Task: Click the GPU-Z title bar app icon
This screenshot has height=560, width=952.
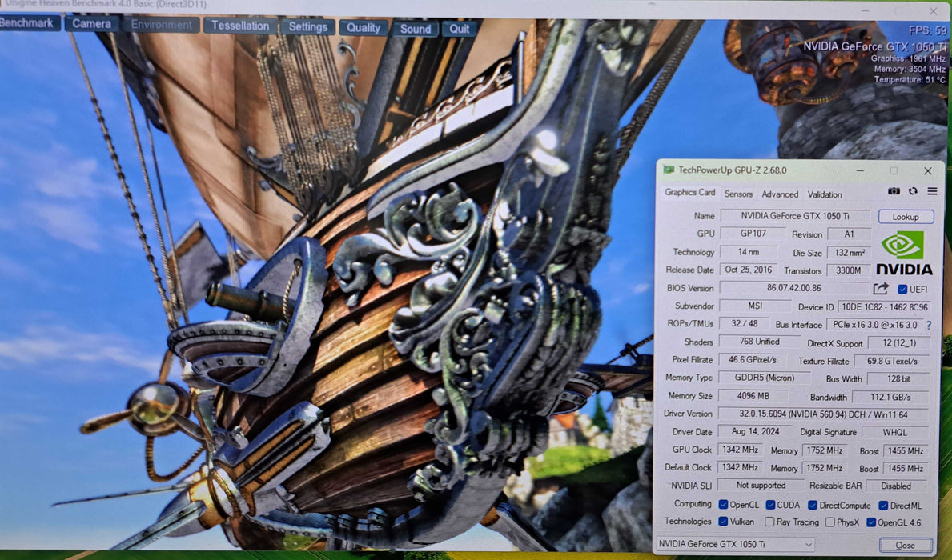Action: pyautogui.click(x=669, y=170)
